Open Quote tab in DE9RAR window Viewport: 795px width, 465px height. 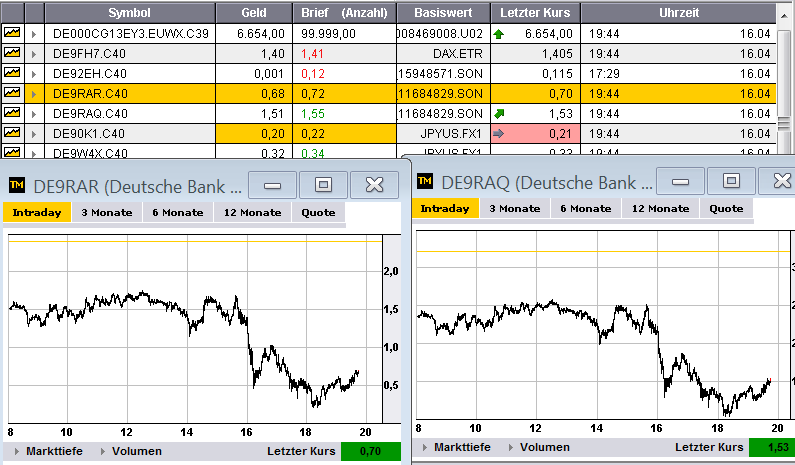pyautogui.click(x=318, y=212)
